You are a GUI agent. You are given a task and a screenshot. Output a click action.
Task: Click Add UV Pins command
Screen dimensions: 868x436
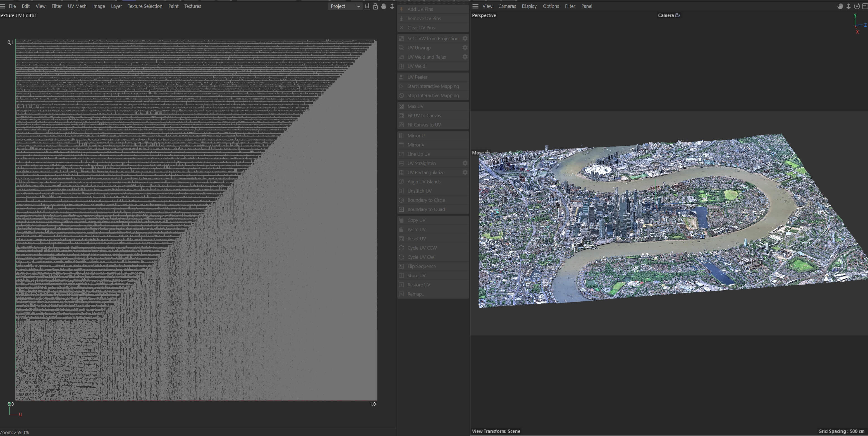pyautogui.click(x=433, y=9)
